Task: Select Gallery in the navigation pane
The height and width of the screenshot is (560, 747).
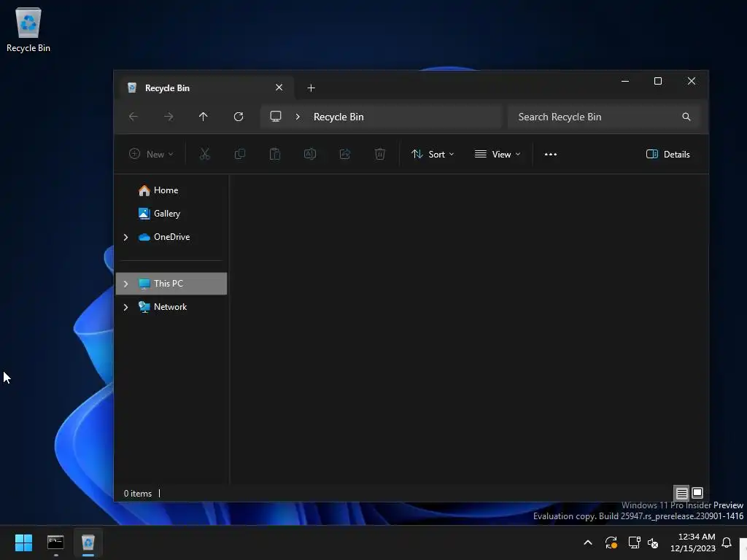Action: 166,214
